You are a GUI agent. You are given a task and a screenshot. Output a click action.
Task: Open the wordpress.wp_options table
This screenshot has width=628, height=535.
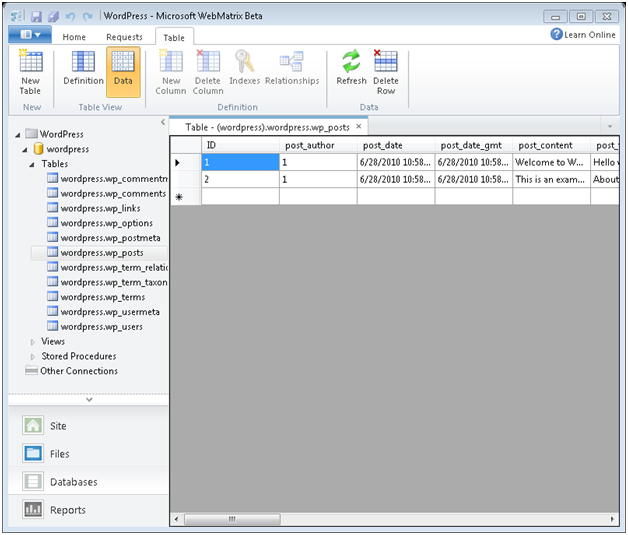pos(100,223)
